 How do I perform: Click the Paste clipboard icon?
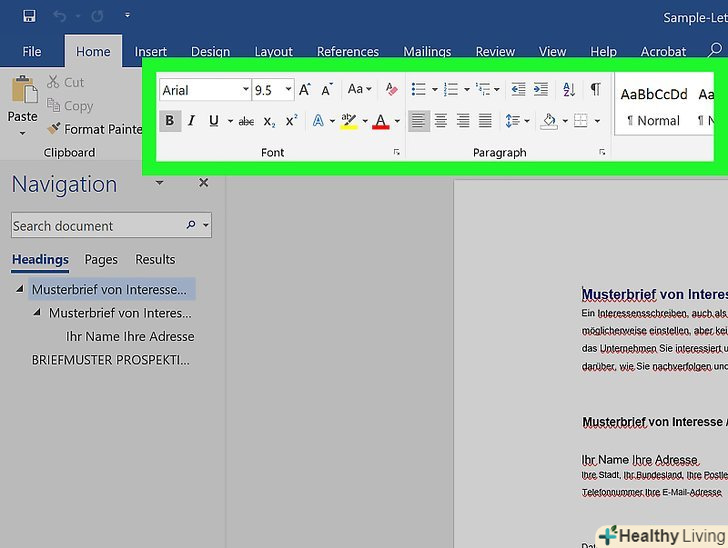click(22, 94)
